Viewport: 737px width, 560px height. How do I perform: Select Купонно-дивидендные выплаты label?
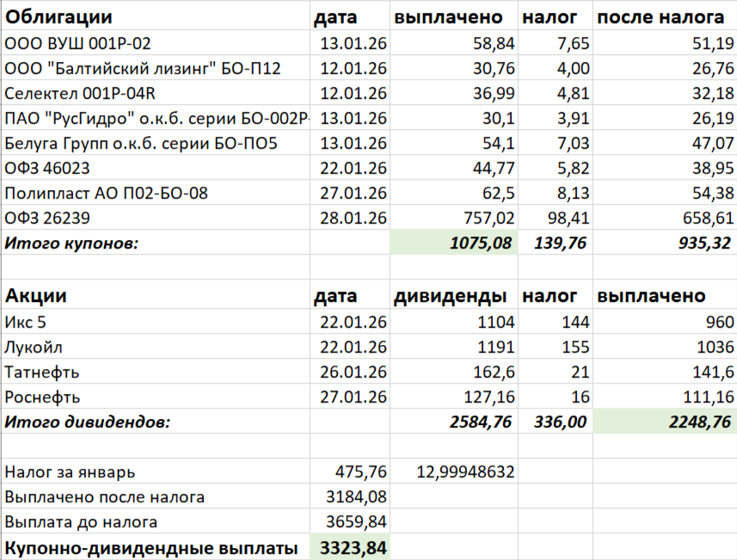click(156, 547)
